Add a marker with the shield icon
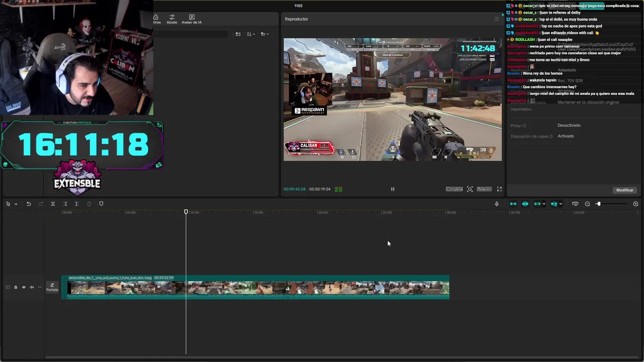This screenshot has height=362, width=644. pos(101,204)
